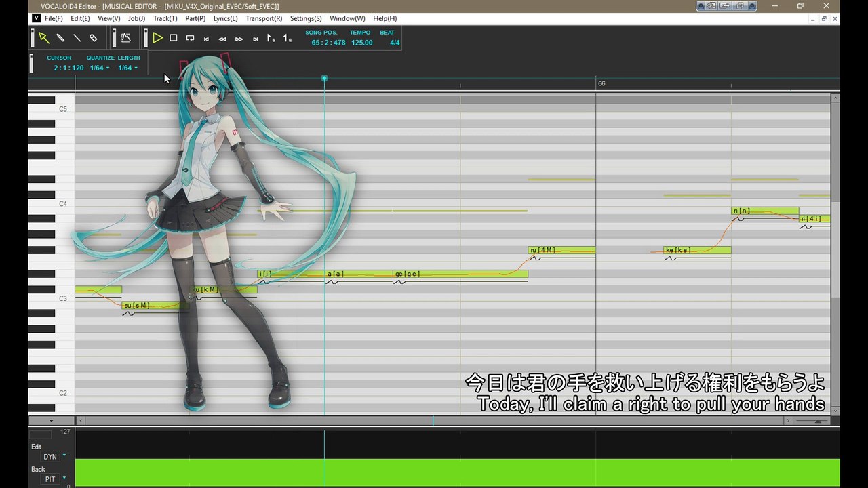Image resolution: width=868 pixels, height=488 pixels.
Task: Click the vertical scrollbar thumb
Action: pyautogui.click(x=835, y=249)
